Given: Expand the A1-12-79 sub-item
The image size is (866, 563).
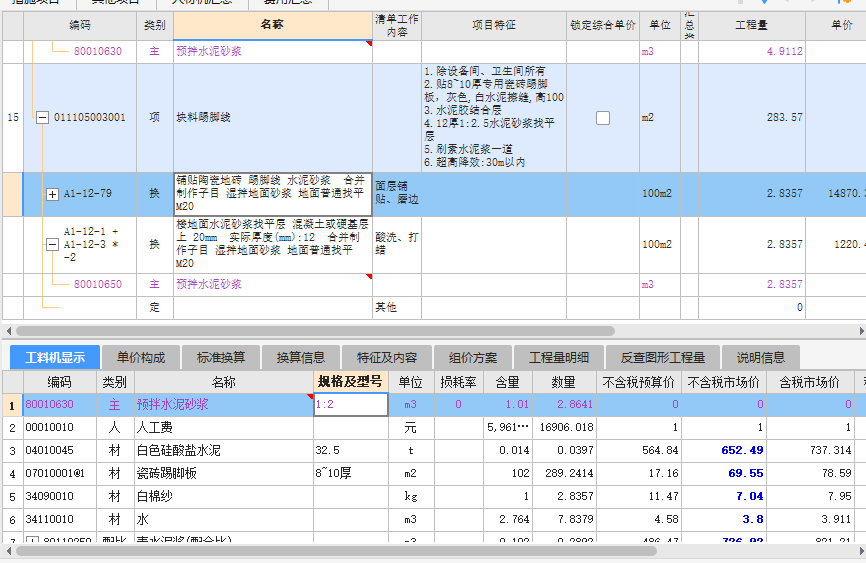Looking at the screenshot, I should [x=52, y=194].
